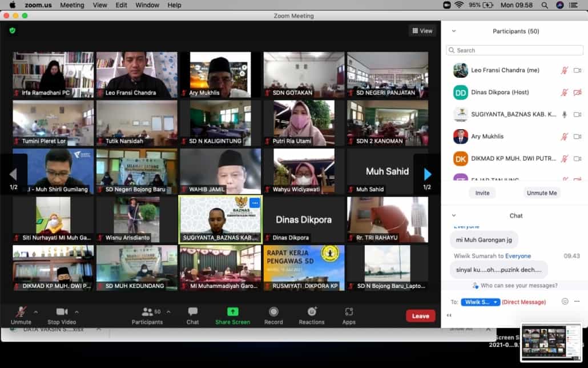Open the screenshot preview thumbnail on the desktop
Screen dimensions: 588x368
551,342
